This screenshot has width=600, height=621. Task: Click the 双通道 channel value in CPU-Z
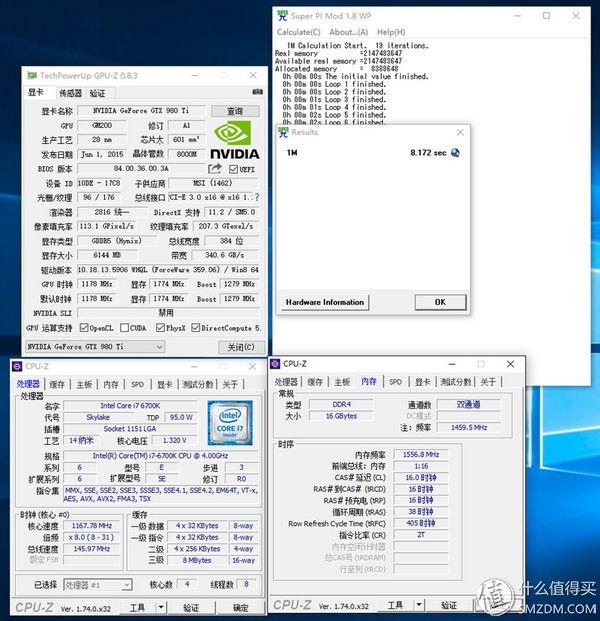(469, 404)
